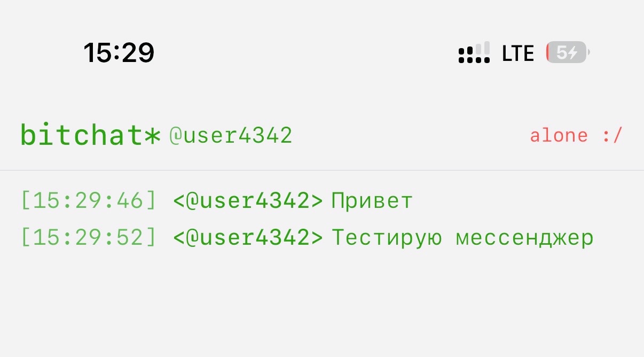
Task: Tap the battery indicator icon
Action: coord(568,52)
